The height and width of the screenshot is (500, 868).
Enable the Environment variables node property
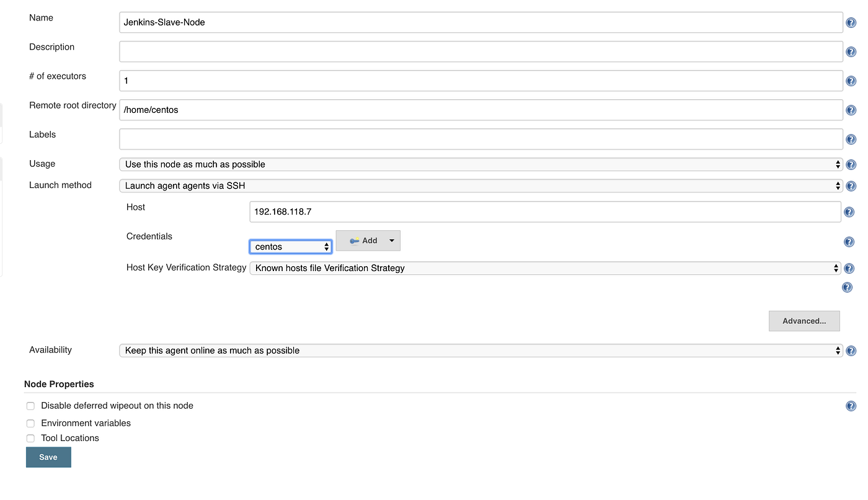30,423
